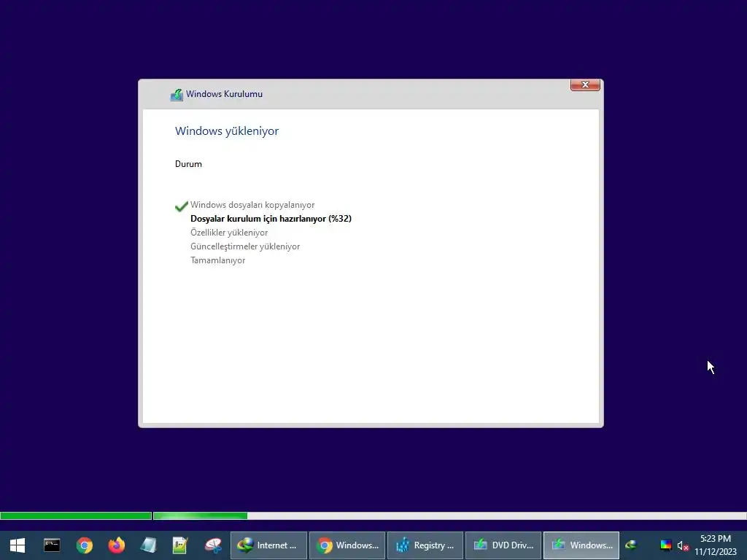Select the active Windows... setup taskbar button
The image size is (747, 560).
point(581,545)
